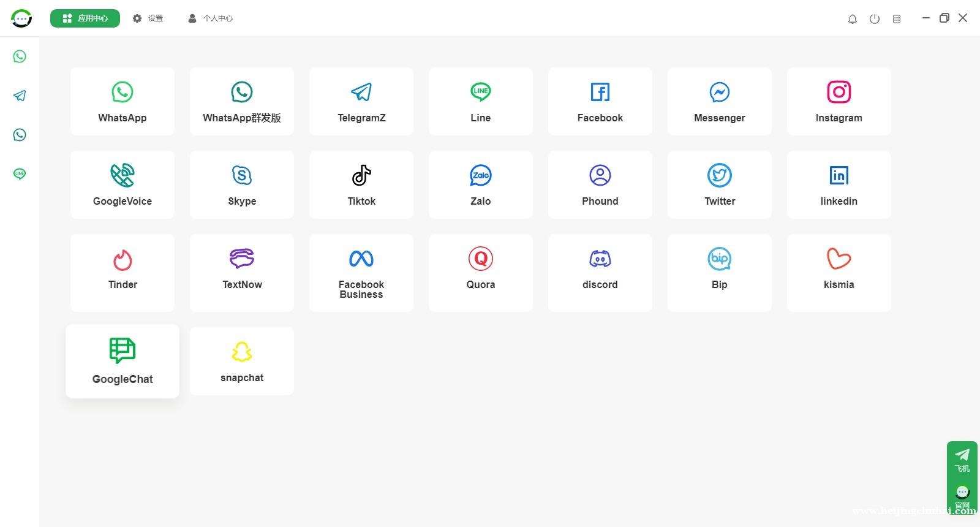The width and height of the screenshot is (980, 527).
Task: Click the notification bell icon
Action: pyautogui.click(x=853, y=19)
